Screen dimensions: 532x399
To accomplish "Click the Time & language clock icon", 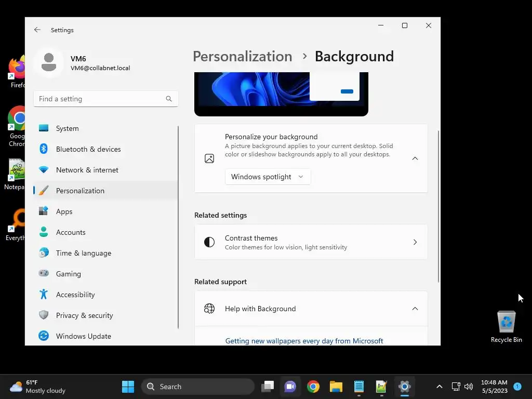I will tap(44, 253).
